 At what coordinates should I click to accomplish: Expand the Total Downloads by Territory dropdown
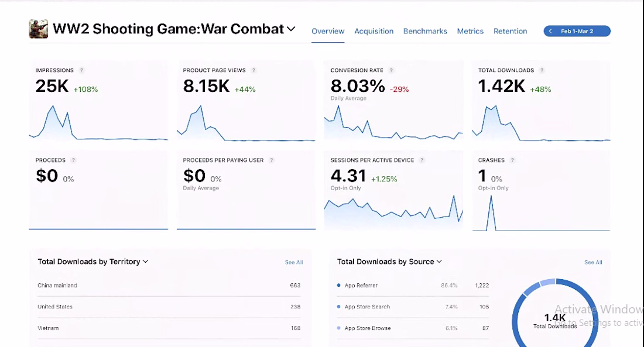pyautogui.click(x=145, y=262)
